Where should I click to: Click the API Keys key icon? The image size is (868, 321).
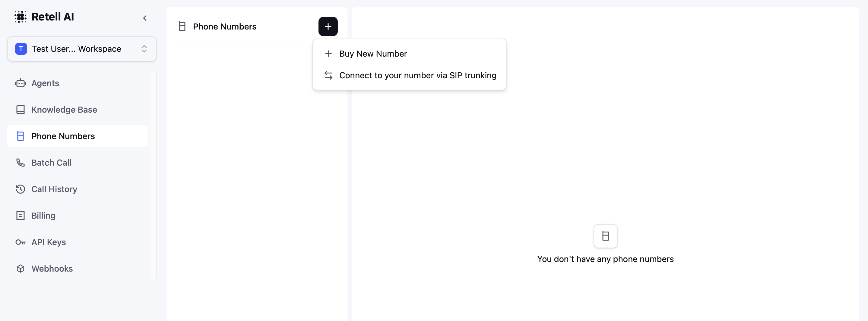[x=20, y=242]
